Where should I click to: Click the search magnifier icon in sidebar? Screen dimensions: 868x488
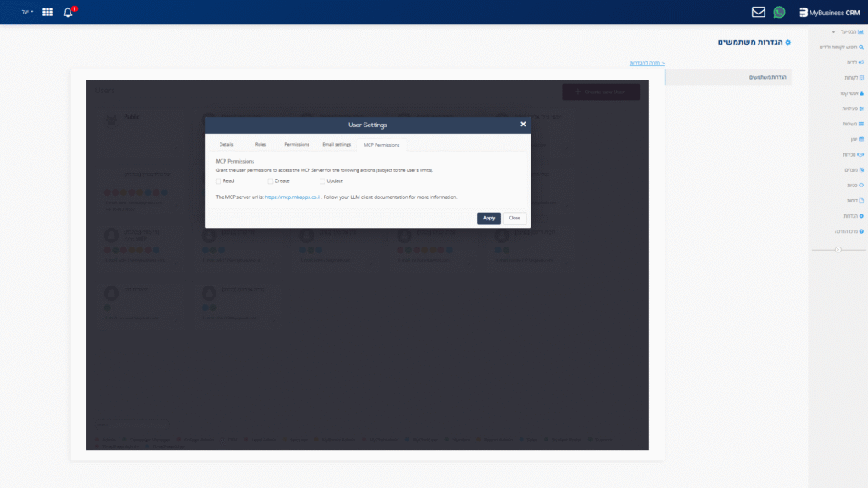(861, 47)
